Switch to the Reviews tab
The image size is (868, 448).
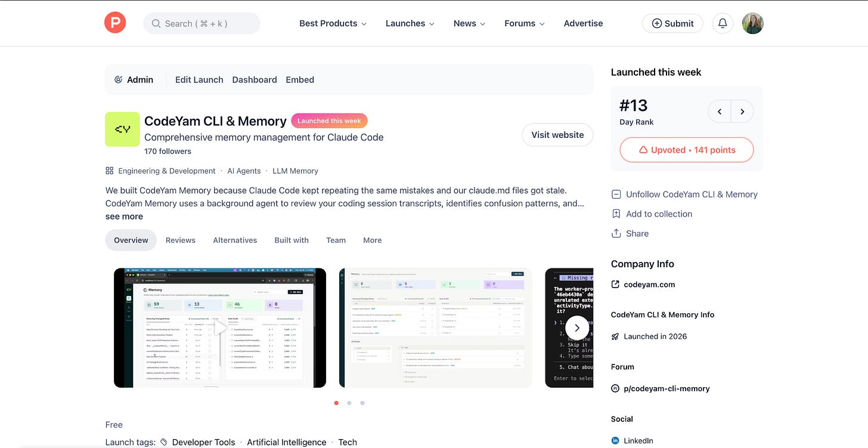181,240
